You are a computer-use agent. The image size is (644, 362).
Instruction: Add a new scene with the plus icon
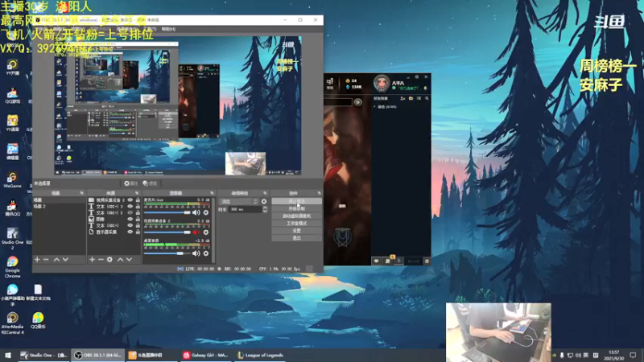37,259
